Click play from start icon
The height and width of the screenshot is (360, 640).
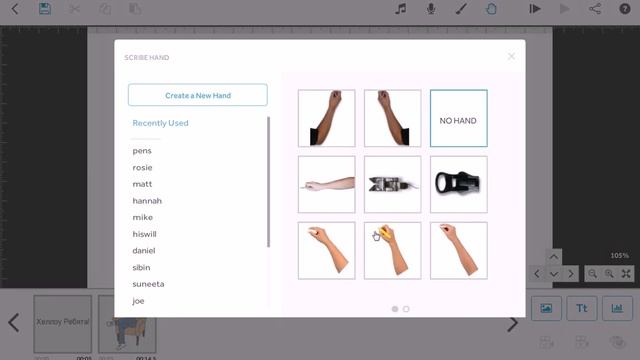point(535,9)
